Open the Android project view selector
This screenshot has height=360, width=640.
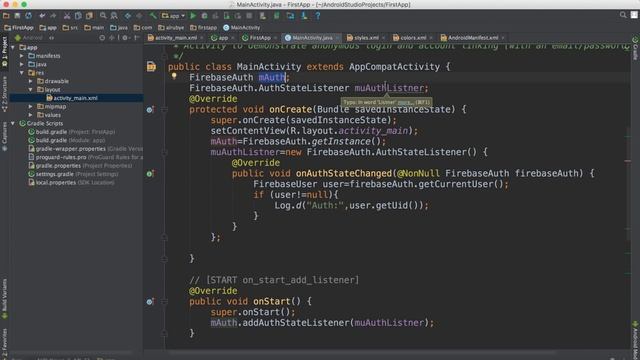coord(34,38)
